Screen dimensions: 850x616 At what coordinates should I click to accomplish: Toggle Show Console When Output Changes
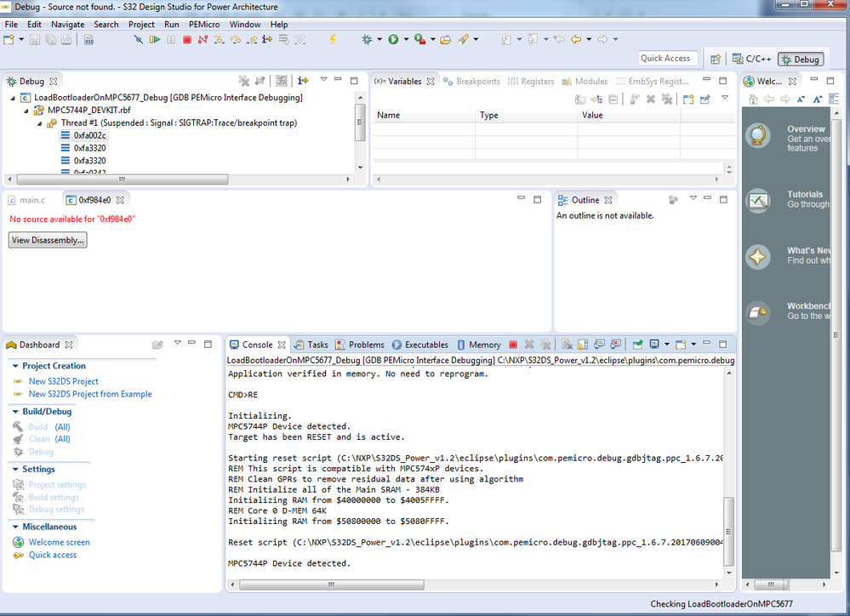[x=600, y=345]
